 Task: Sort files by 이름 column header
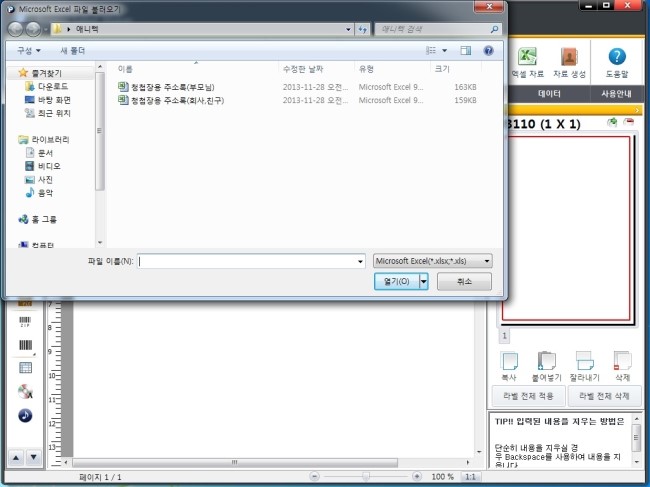point(125,69)
